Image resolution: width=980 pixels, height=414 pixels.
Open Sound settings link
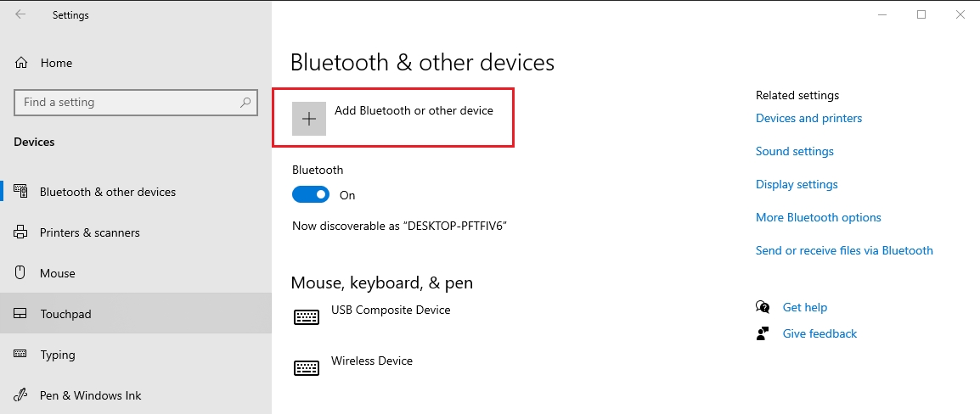(794, 151)
